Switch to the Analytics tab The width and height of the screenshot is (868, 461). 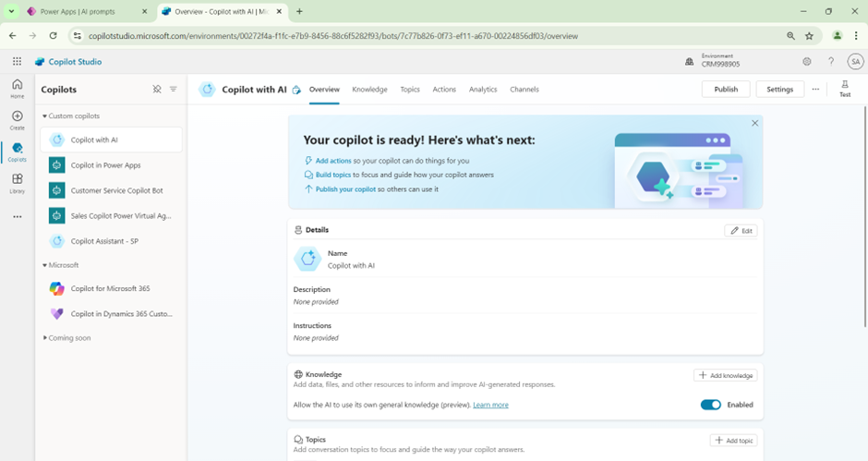(483, 90)
